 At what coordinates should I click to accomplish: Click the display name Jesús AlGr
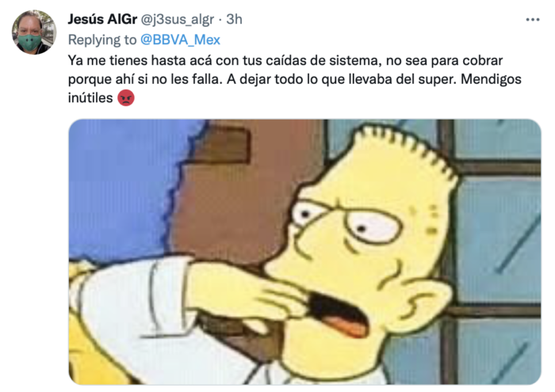[102, 19]
